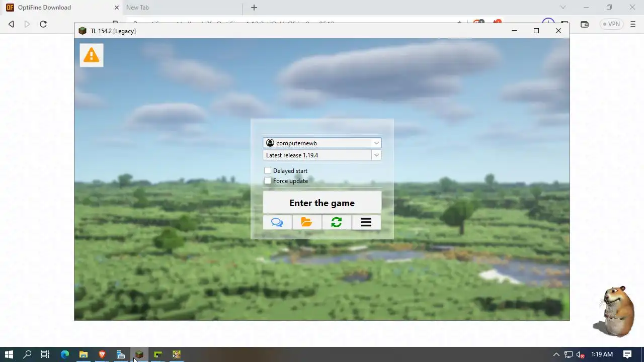Open Windows taskbar search
The height and width of the screenshot is (362, 644).
point(27,354)
